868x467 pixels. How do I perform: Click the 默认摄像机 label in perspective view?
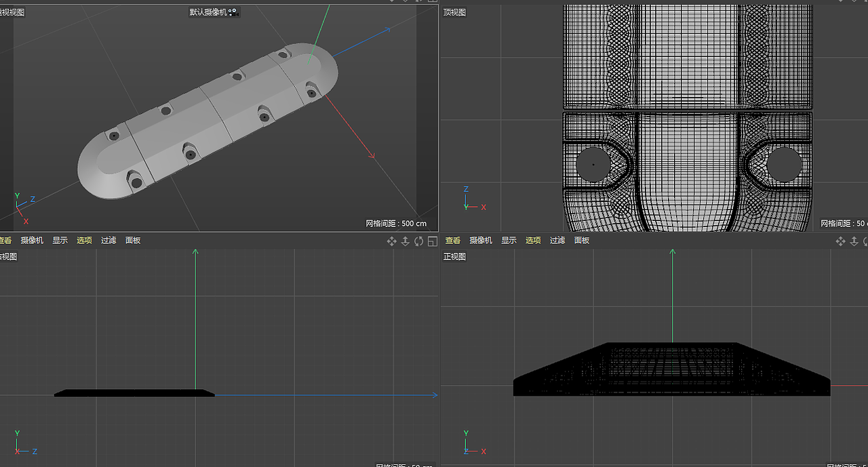(208, 12)
